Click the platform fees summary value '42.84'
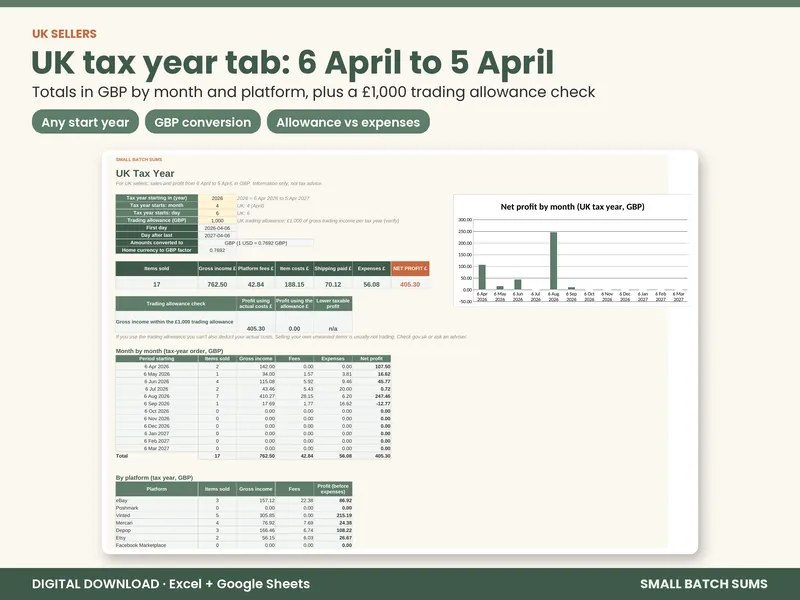 coord(256,284)
